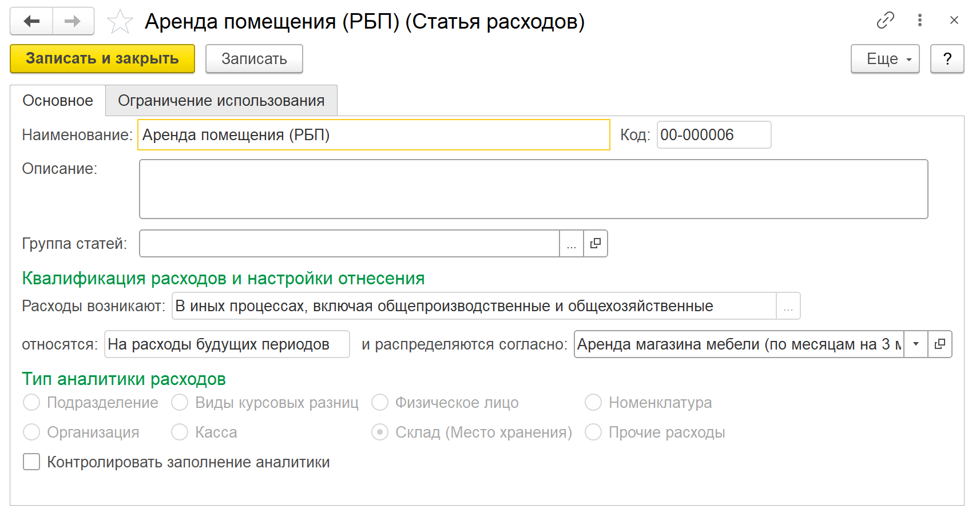This screenshot has height=516, width=980.
Task: Copy link using chain link icon
Action: (885, 21)
